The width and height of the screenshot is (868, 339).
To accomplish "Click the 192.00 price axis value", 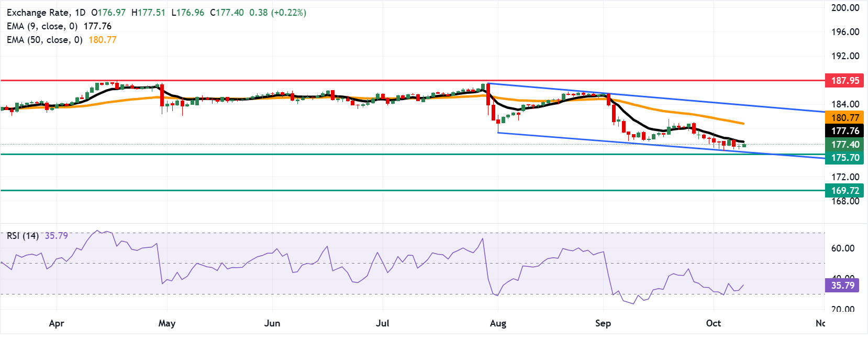I will (845, 56).
